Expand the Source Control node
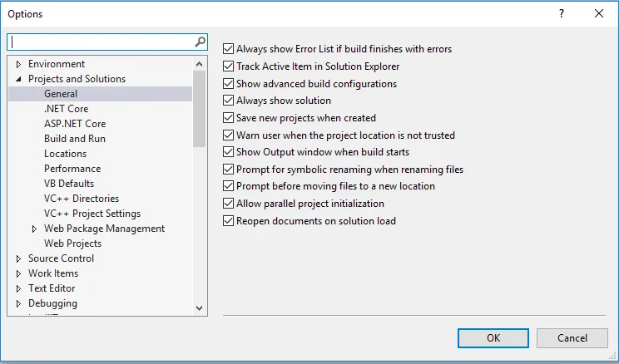Viewport: 619px width, 364px height. click(x=19, y=258)
